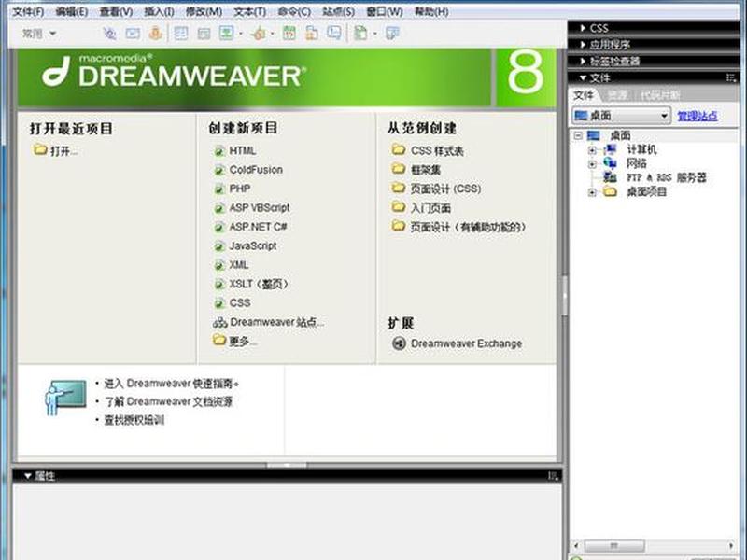The height and width of the screenshot is (560, 747).
Task: Expand the 桌面项目 tree node
Action: tap(592, 192)
